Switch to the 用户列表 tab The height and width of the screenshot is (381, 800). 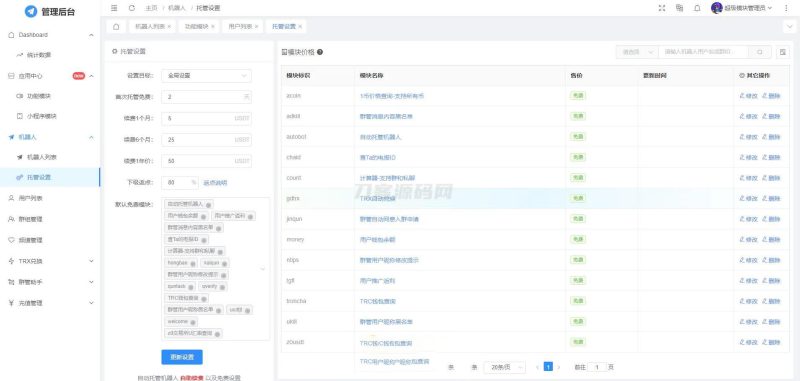(x=242, y=27)
